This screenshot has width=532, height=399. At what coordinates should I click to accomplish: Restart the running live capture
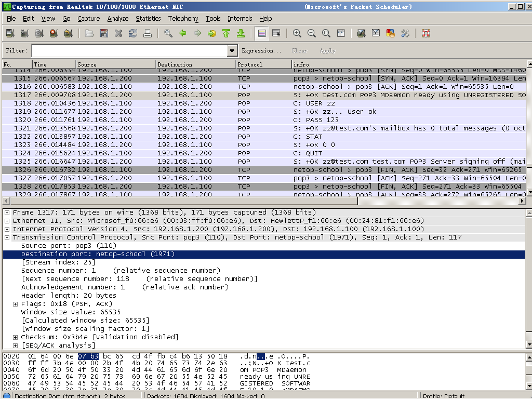pos(68,33)
